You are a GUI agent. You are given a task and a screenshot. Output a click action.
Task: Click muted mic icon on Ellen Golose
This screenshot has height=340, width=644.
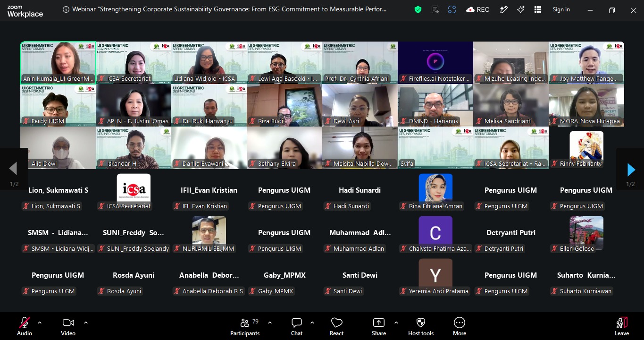point(554,249)
